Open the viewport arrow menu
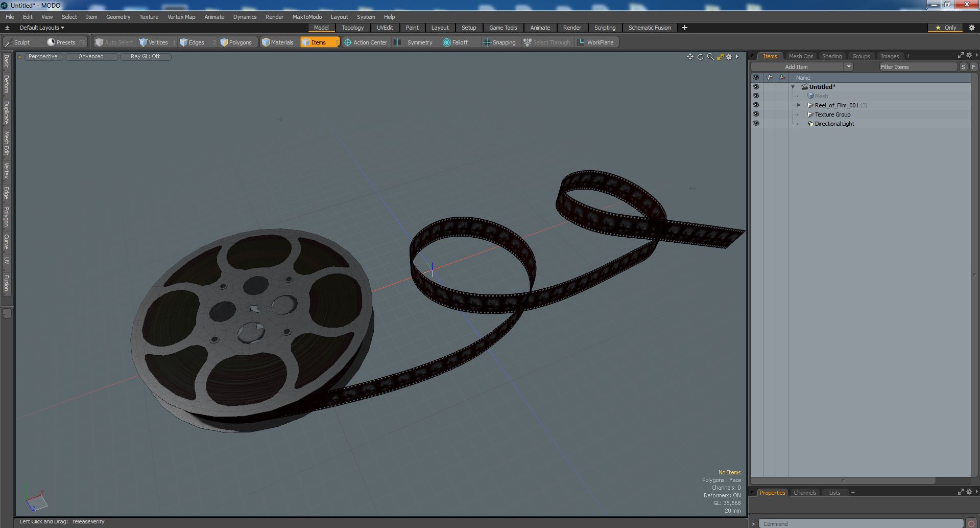This screenshot has height=528, width=980. pos(737,57)
